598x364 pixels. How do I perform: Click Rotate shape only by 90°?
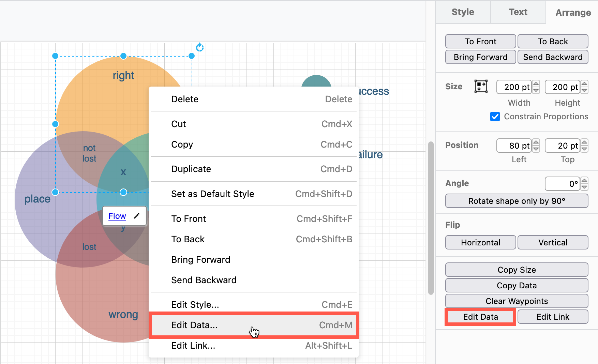coord(516,201)
